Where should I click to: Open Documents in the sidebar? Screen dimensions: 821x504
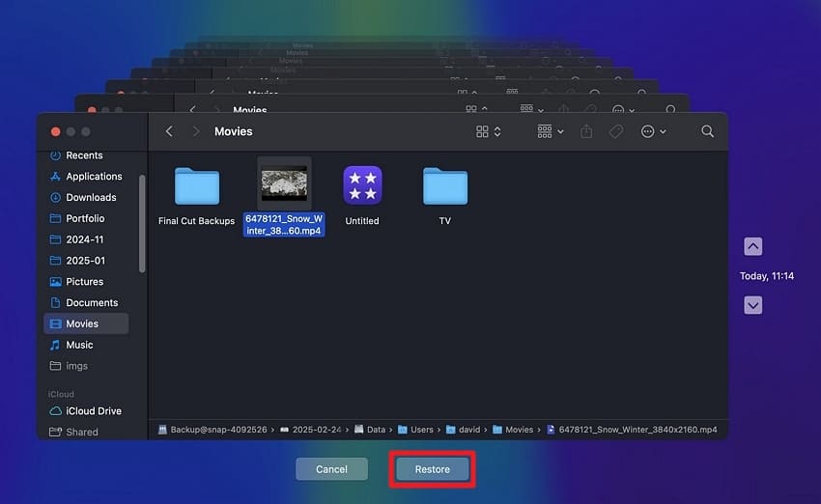86,302
